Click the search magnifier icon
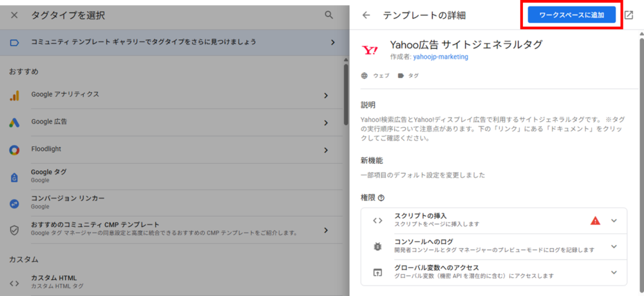Viewport: 644px width, 296px height. coord(329,15)
